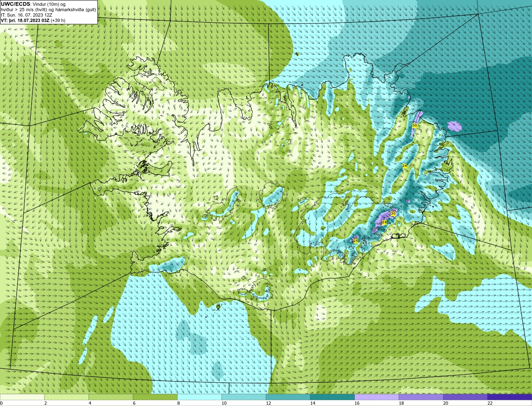Screen dimensions: 532x406
Task: Click the legend tick label "20"
Action: 446,403
